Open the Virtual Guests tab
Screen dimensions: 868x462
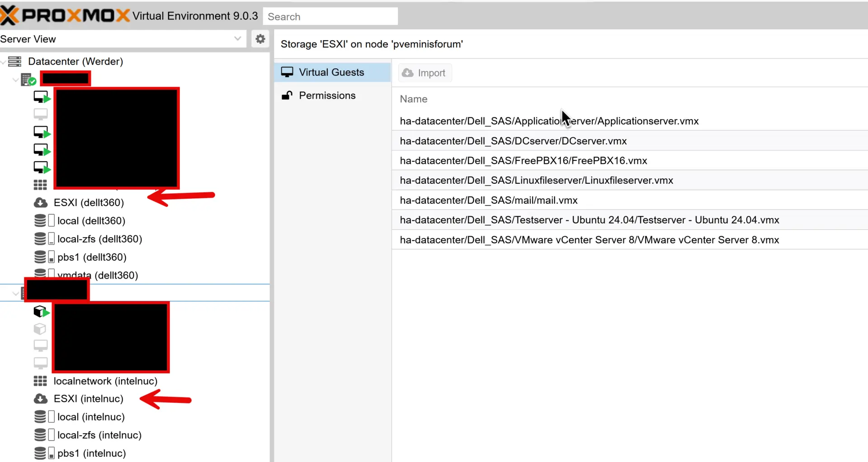pos(332,72)
